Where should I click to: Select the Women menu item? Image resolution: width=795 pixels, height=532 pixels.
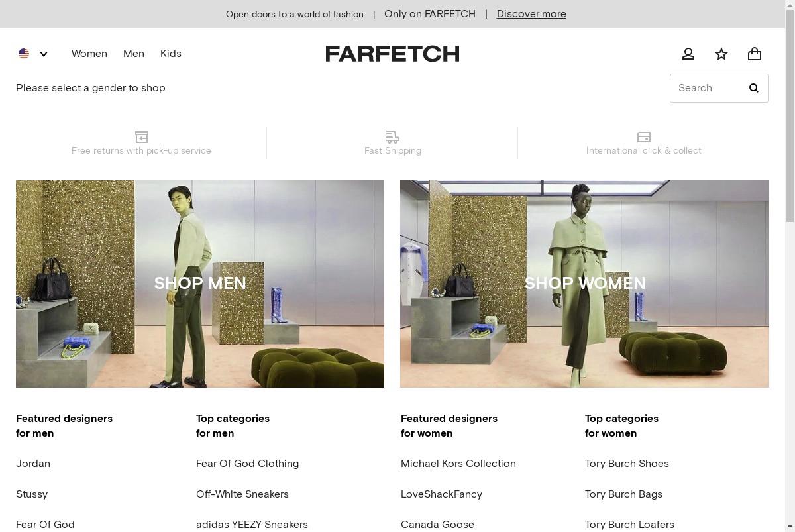(x=89, y=54)
